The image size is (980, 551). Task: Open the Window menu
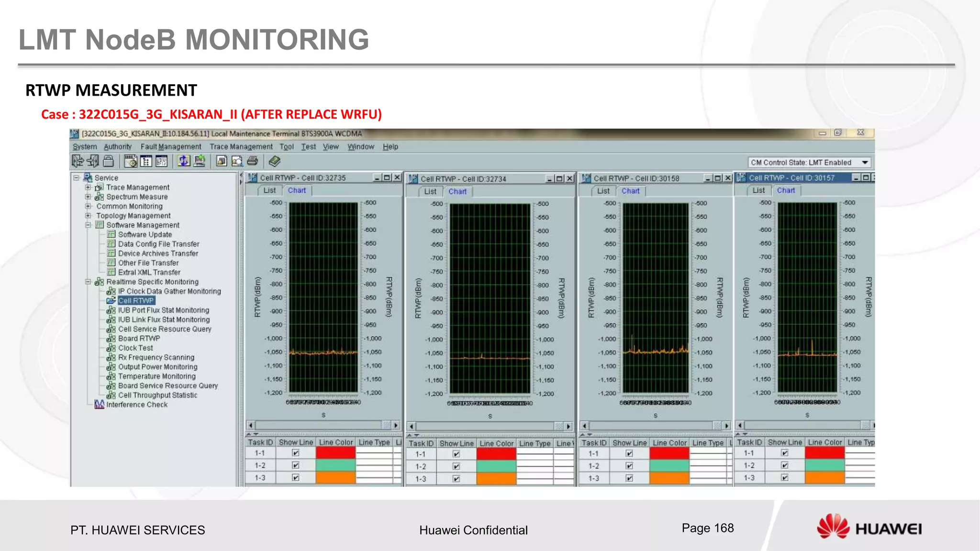[x=361, y=147]
